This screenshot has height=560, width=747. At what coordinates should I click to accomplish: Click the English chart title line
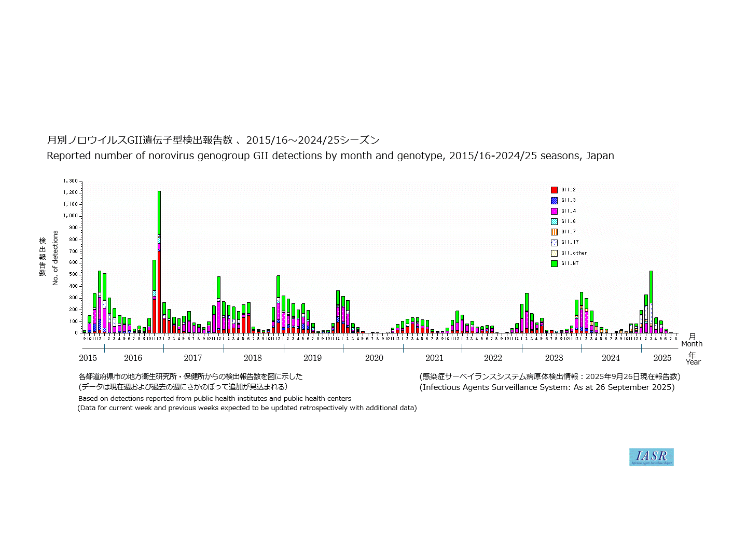330,156
